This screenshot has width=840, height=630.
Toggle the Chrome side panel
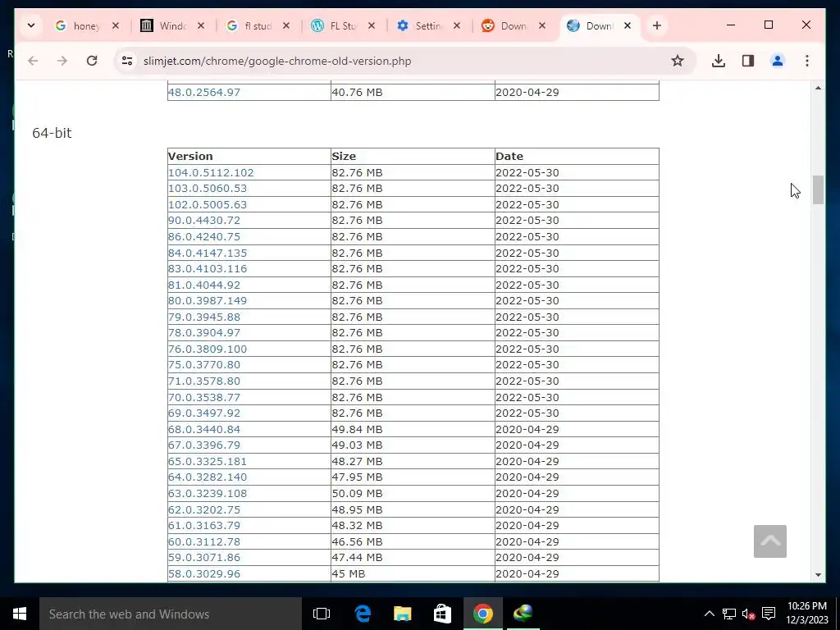[x=748, y=61]
